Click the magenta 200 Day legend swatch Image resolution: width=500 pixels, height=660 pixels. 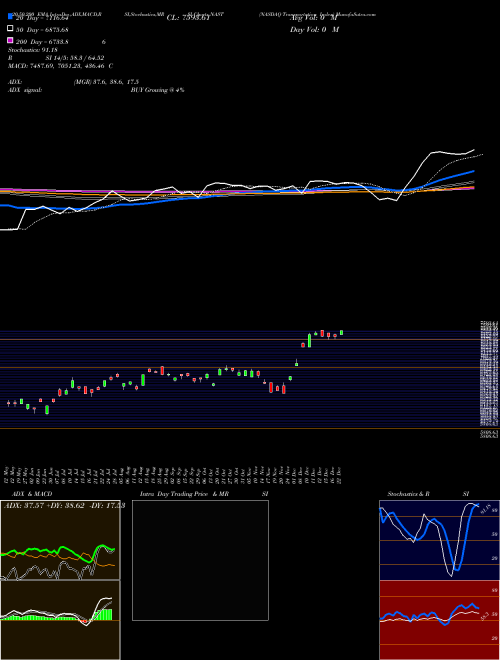click(11, 40)
